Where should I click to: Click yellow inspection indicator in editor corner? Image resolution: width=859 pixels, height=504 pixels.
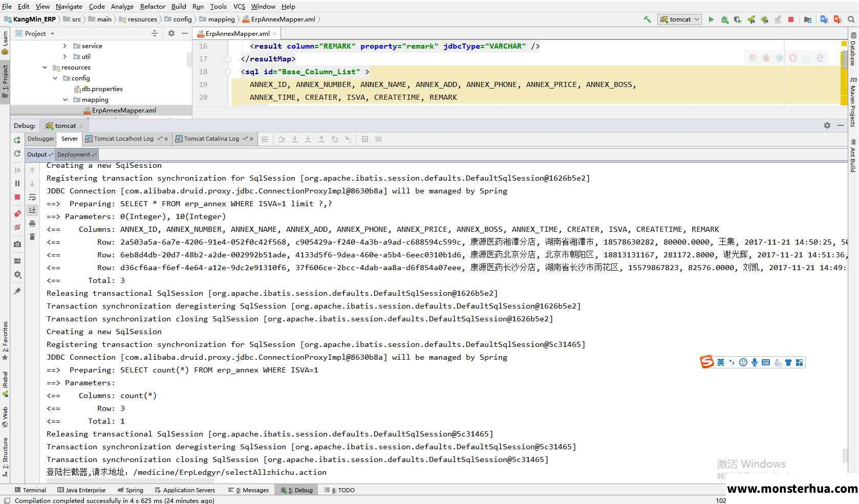point(844,44)
